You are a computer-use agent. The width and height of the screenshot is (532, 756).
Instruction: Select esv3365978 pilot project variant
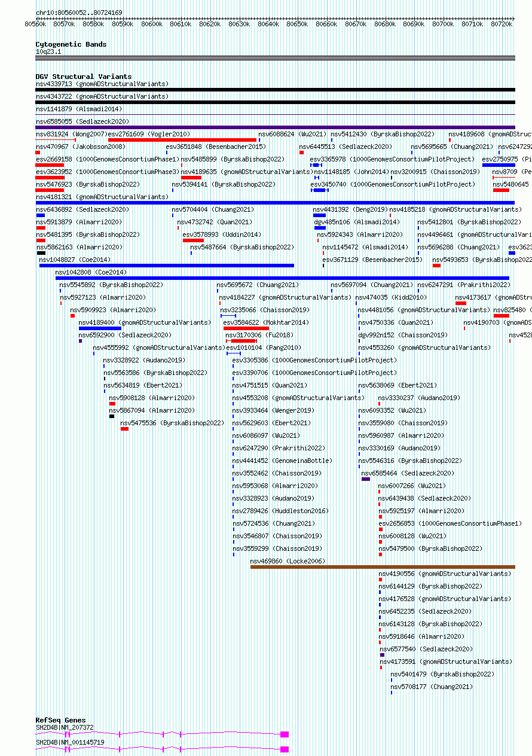393,159
